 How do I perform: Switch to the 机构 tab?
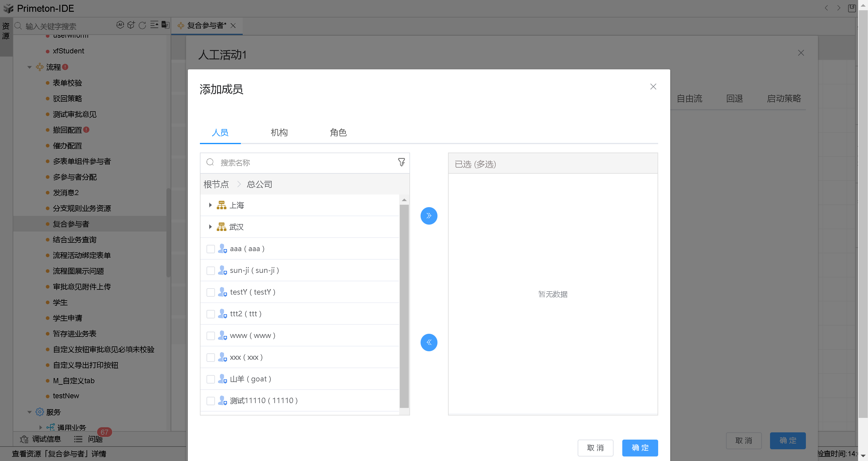coord(279,132)
